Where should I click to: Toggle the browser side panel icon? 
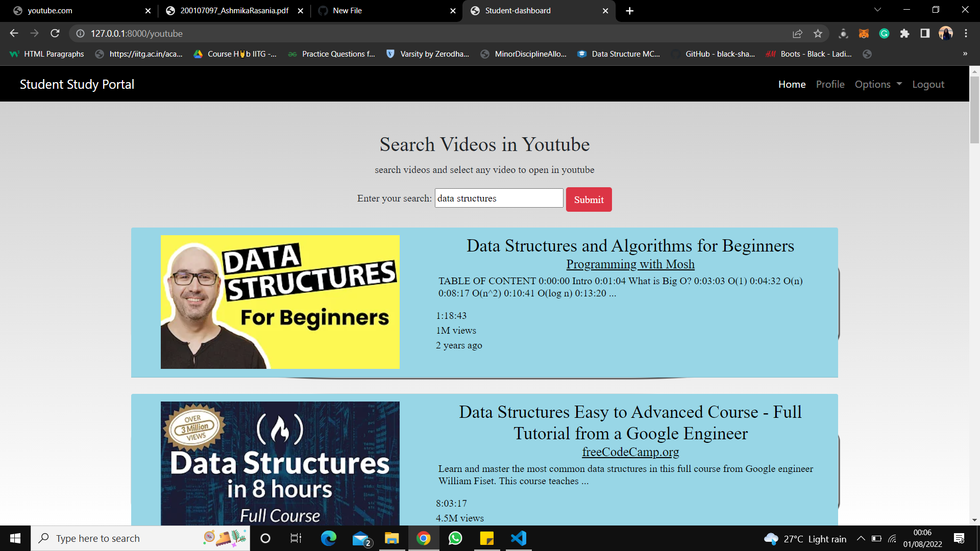[925, 33]
